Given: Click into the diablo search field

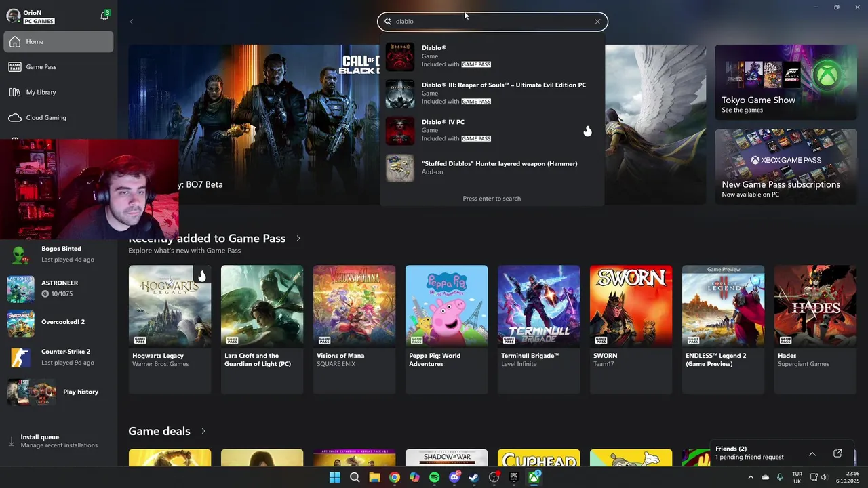Looking at the screenshot, I should click(492, 22).
